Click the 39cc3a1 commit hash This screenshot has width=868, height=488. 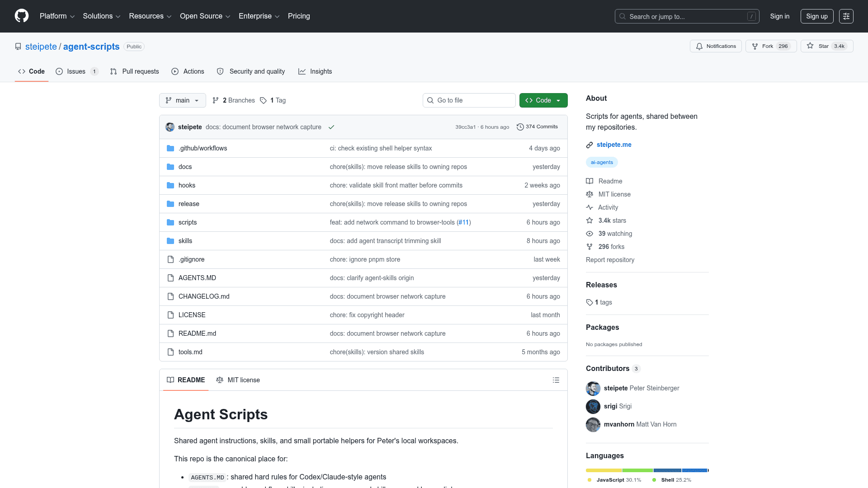(x=465, y=127)
